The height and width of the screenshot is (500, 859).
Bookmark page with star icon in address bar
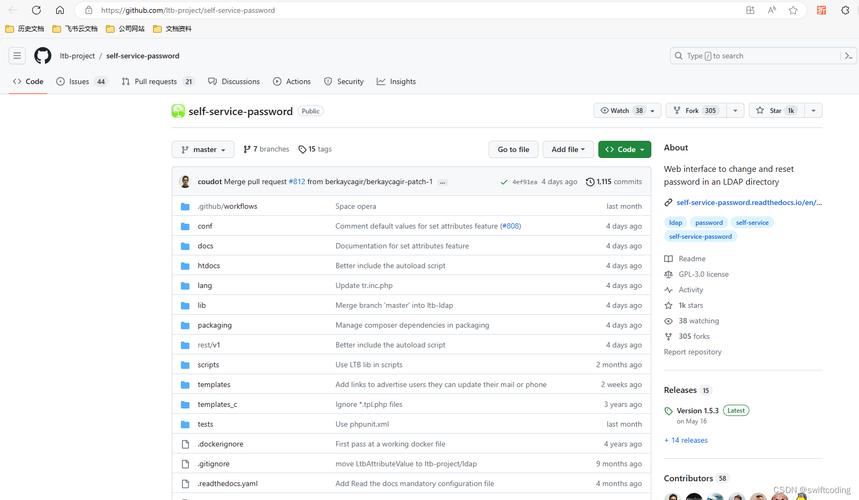click(x=793, y=10)
